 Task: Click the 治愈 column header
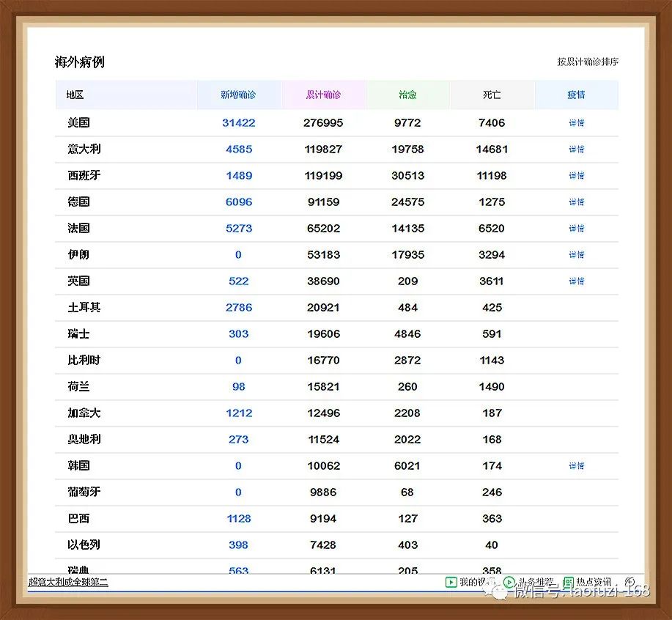407,95
